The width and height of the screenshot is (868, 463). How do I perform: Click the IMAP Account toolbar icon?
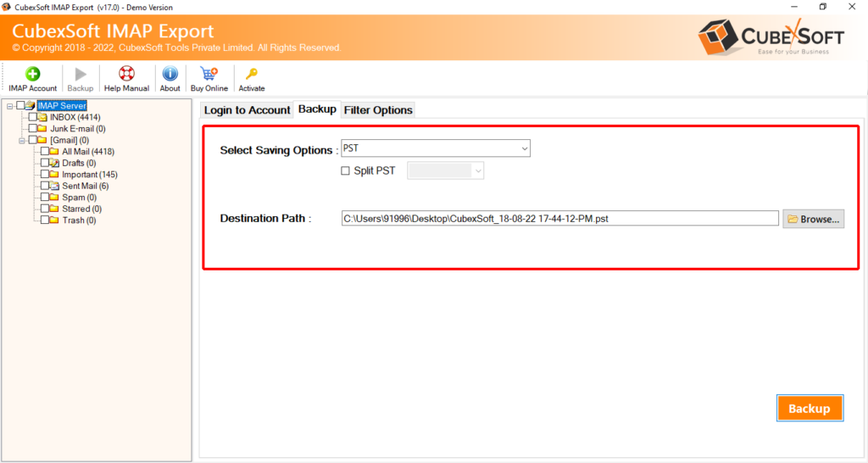tap(33, 74)
